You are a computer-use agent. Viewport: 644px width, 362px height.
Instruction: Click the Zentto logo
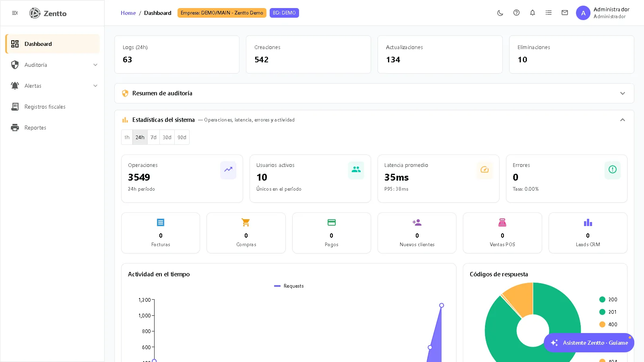pyautogui.click(x=48, y=13)
